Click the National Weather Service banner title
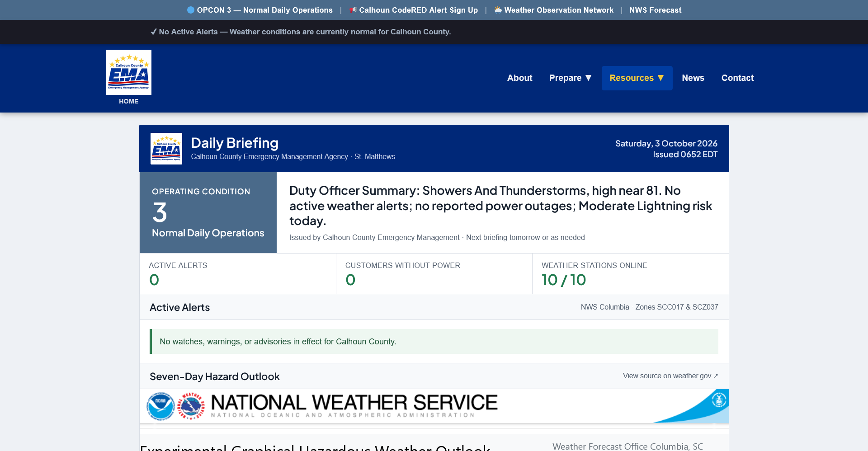This screenshot has height=451, width=868. pos(354,402)
